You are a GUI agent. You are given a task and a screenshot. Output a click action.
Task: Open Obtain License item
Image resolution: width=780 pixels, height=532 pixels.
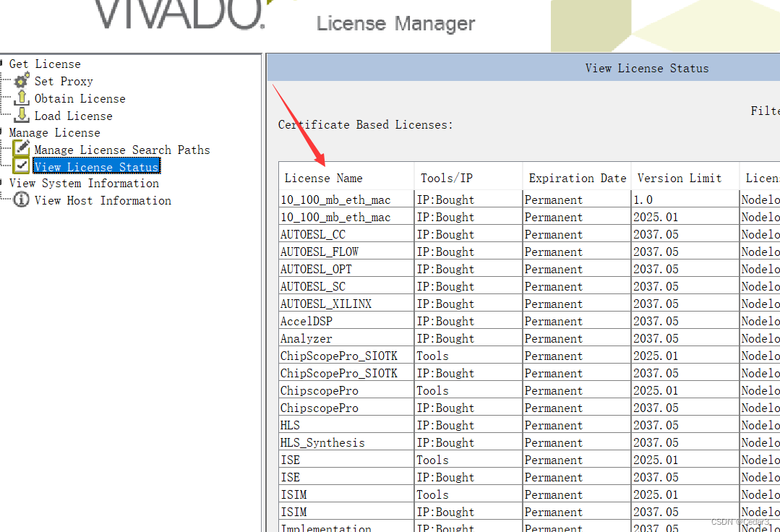click(x=80, y=98)
